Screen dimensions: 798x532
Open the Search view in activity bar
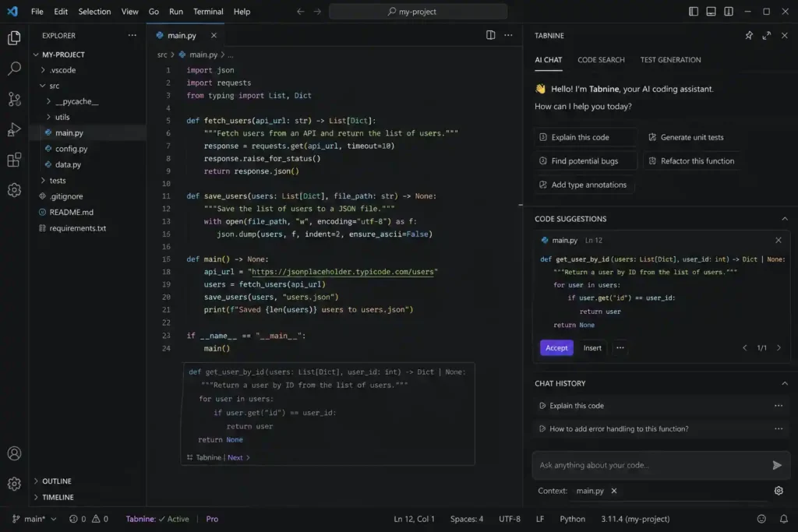[14, 68]
